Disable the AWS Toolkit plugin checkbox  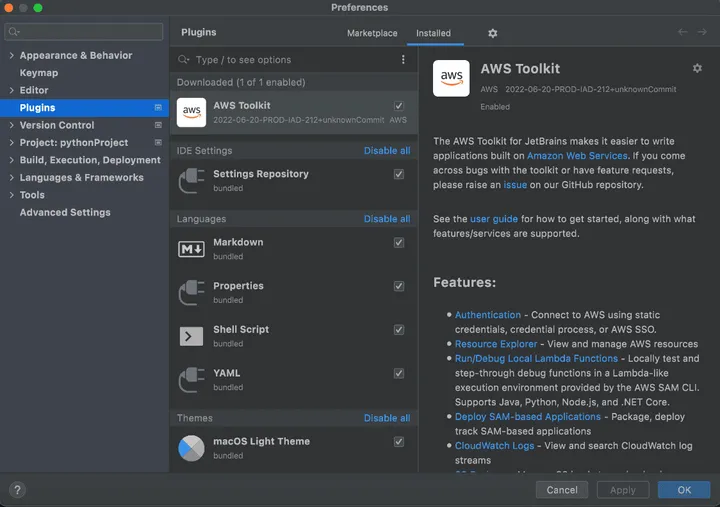[x=399, y=106]
